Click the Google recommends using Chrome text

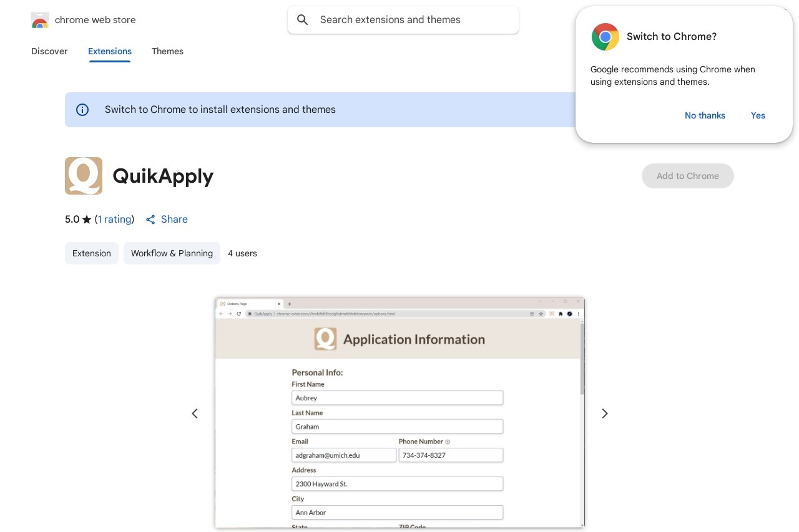(673, 75)
